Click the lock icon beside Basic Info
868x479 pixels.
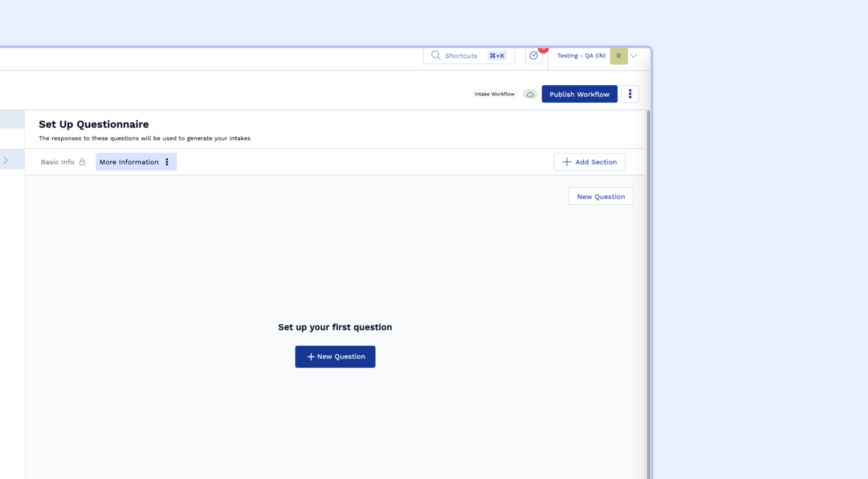(x=82, y=162)
